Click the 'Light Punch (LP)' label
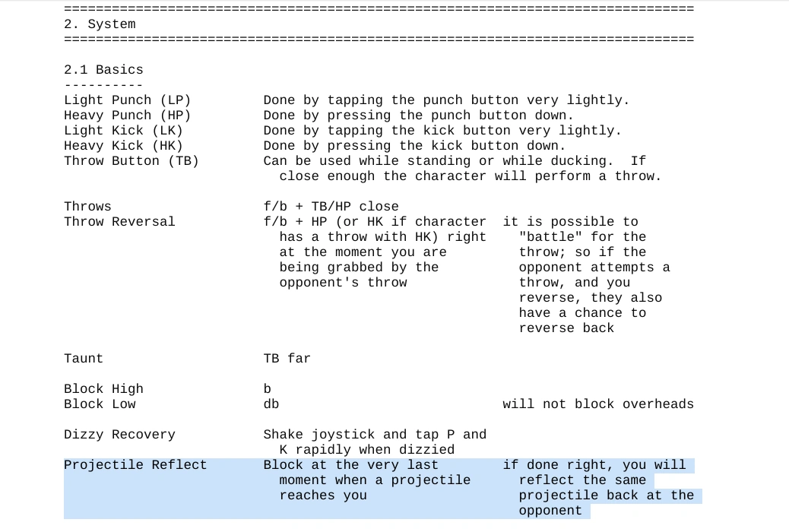 [x=127, y=100]
